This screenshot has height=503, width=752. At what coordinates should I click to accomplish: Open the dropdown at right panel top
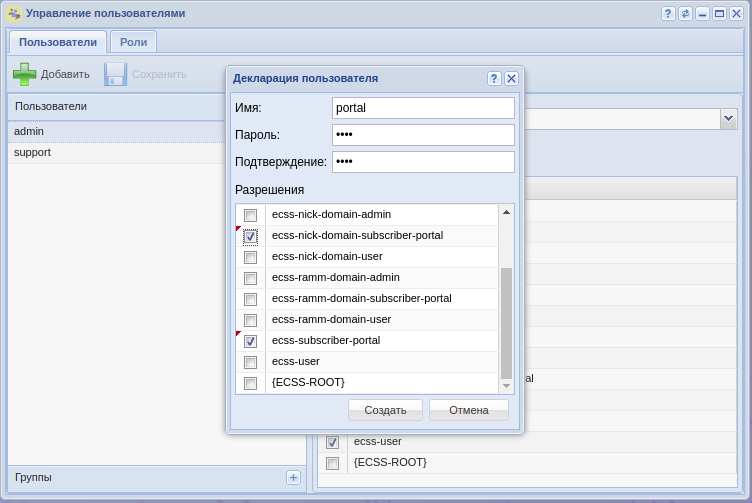click(x=728, y=118)
